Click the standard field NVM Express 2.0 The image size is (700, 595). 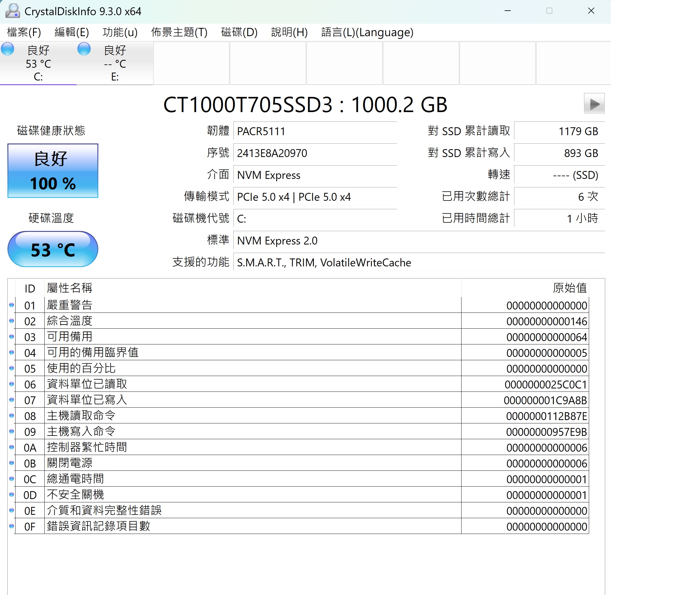point(419,241)
